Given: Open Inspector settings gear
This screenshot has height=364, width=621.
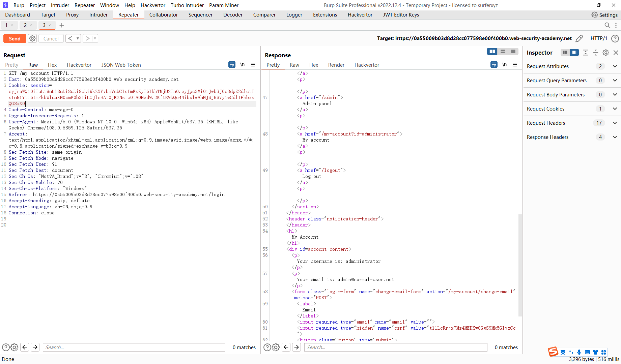Looking at the screenshot, I should click(606, 53).
